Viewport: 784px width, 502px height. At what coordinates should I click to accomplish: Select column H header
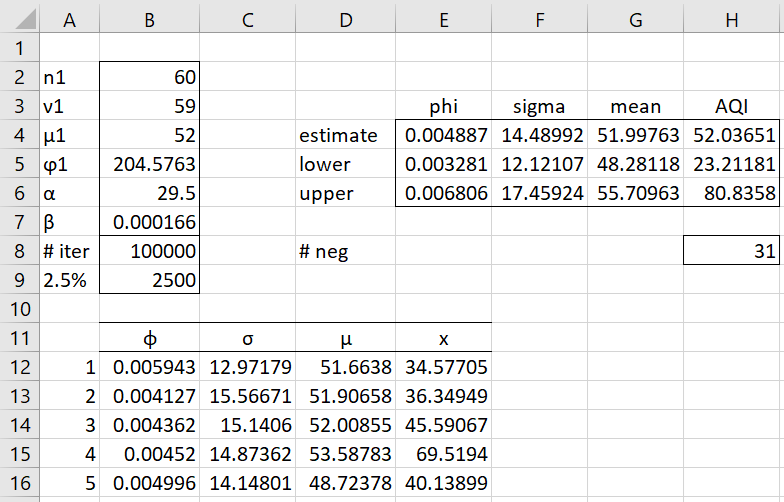[x=732, y=18]
